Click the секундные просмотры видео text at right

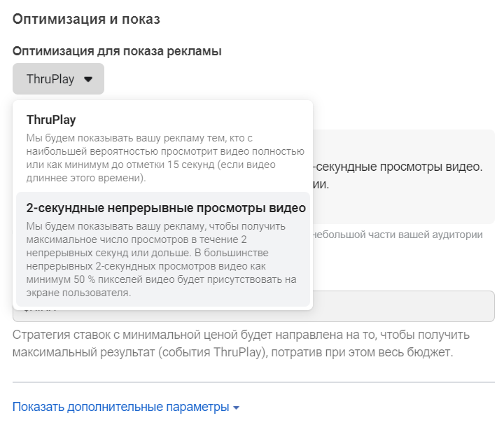(398, 167)
